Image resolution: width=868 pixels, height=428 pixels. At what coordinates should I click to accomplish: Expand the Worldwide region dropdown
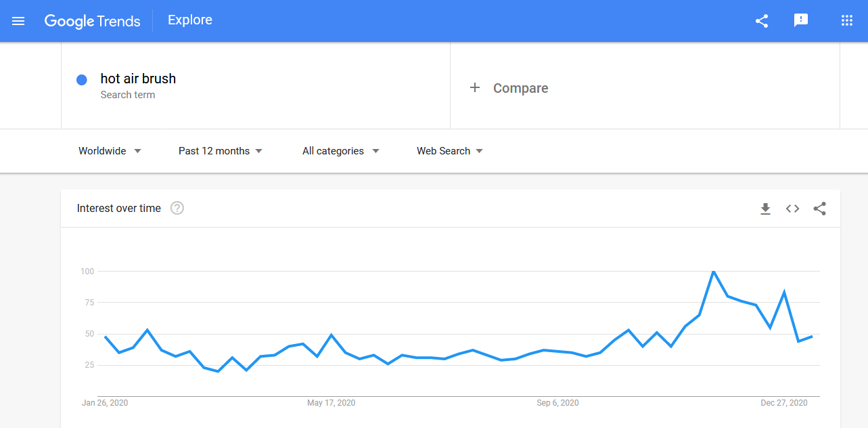click(x=110, y=151)
